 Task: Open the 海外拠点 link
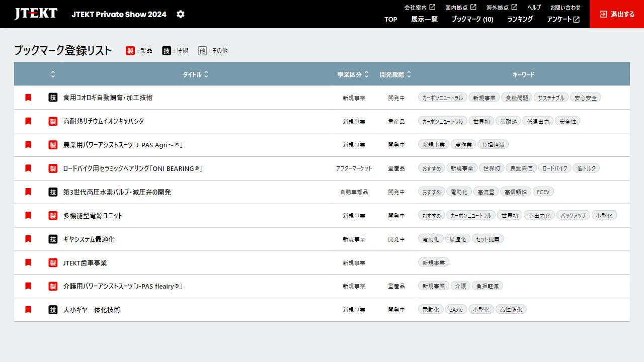tap(502, 8)
